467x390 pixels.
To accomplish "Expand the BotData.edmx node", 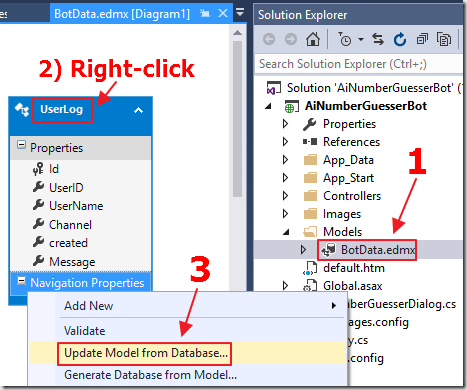I will pos(303,250).
